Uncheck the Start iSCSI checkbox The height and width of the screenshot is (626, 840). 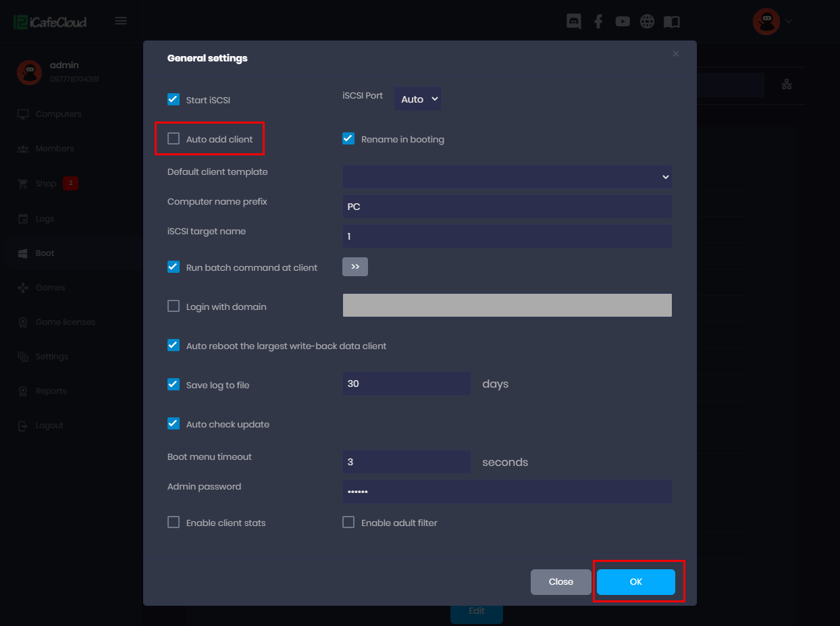click(x=174, y=100)
